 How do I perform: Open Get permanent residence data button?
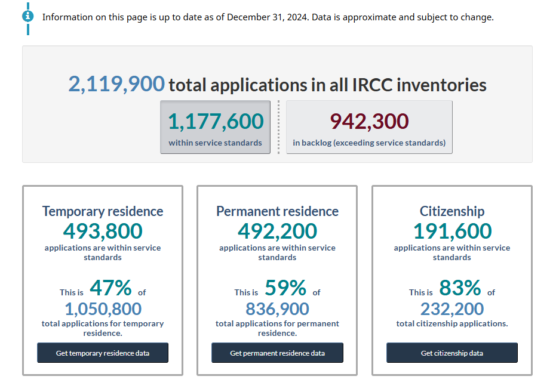pos(277,353)
